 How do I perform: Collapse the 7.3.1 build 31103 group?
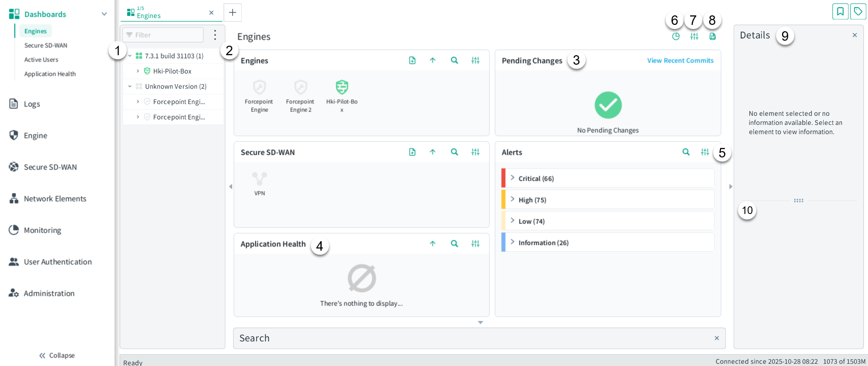tap(130, 56)
